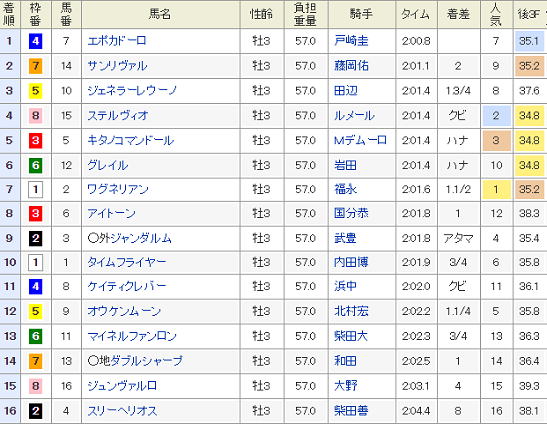Open ステルヴィオ horse details
The width and height of the screenshot is (547, 424).
coord(118,116)
